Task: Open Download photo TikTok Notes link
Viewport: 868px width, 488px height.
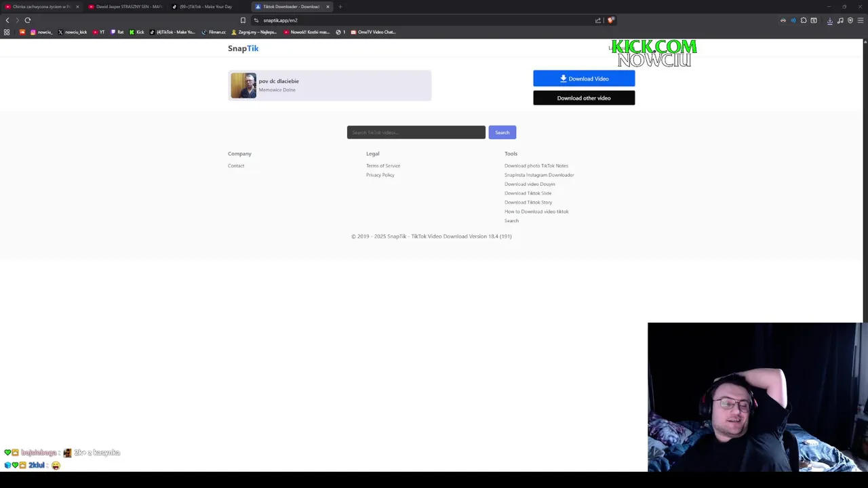Action: (536, 165)
